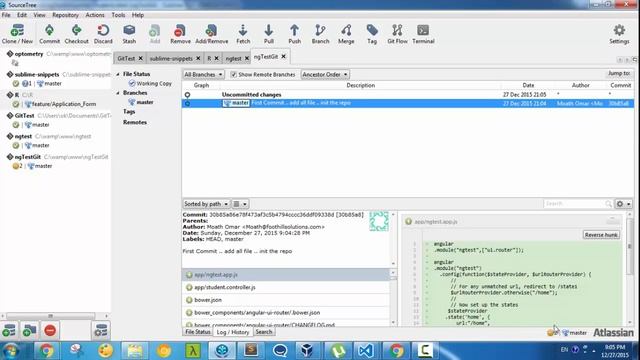Click the Tag toolbar icon
Viewport: 640px width, 360px height.
[x=372, y=34]
